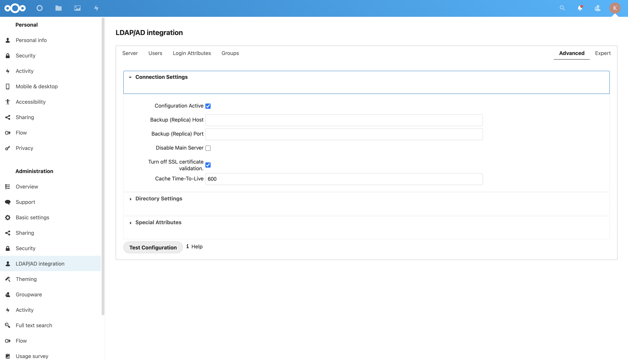The image size is (628, 364).
Task: Collapse the Connection Settings section
Action: 161,77
